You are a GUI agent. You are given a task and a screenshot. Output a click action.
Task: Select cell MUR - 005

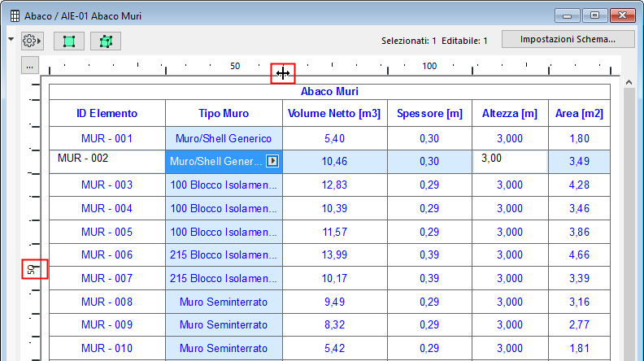107,232
